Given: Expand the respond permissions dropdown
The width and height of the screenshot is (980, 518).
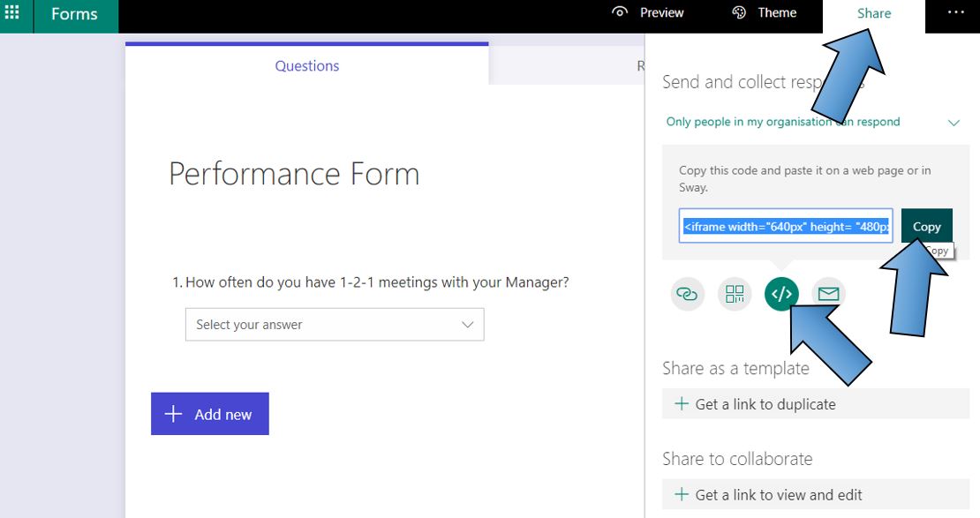Looking at the screenshot, I should coord(953,123).
